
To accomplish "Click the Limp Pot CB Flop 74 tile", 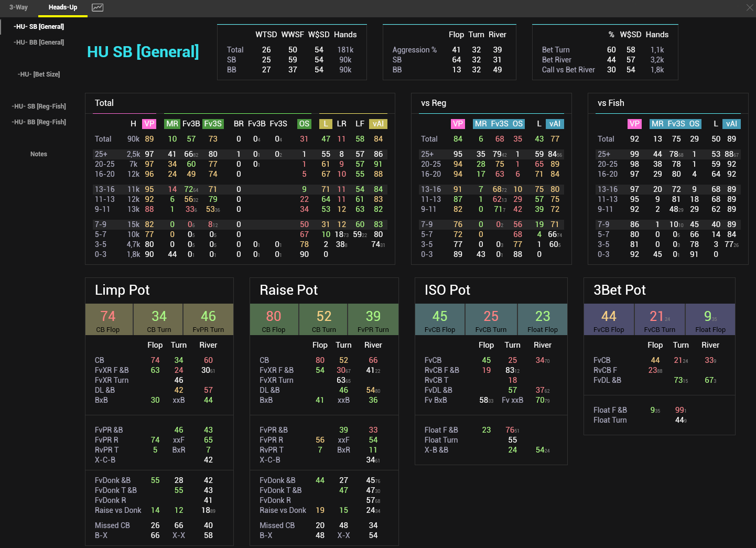I will 109,319.
